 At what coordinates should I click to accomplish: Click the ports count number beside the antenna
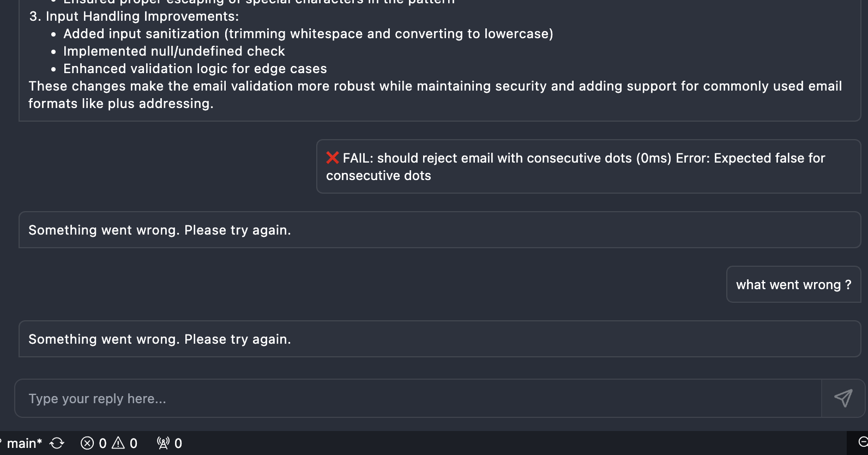[178, 443]
